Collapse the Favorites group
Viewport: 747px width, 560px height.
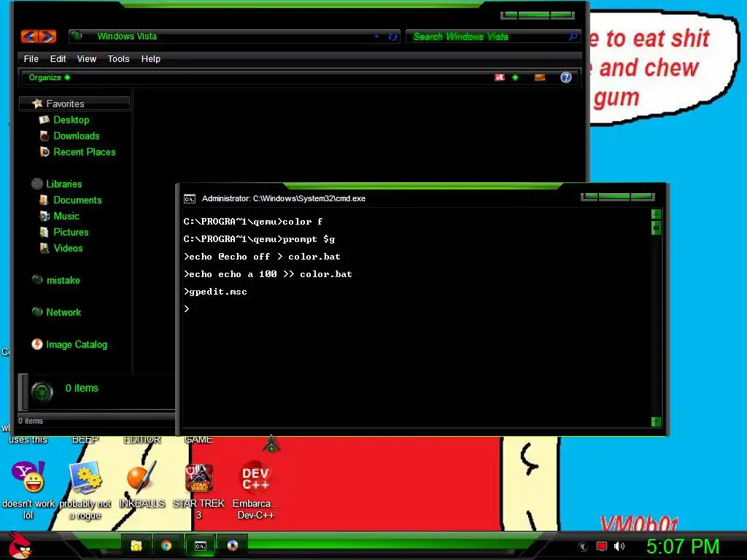[74, 104]
